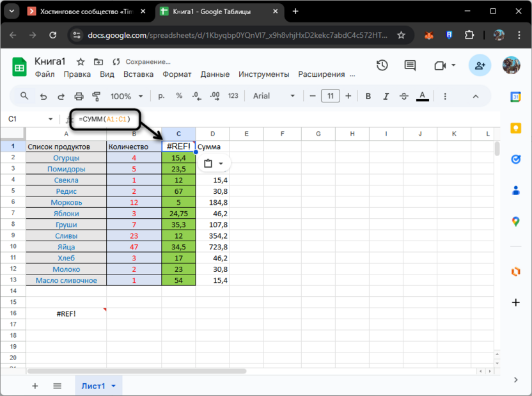Bookmark this page with star
Viewport: 532px width, 396px height.
401,35
